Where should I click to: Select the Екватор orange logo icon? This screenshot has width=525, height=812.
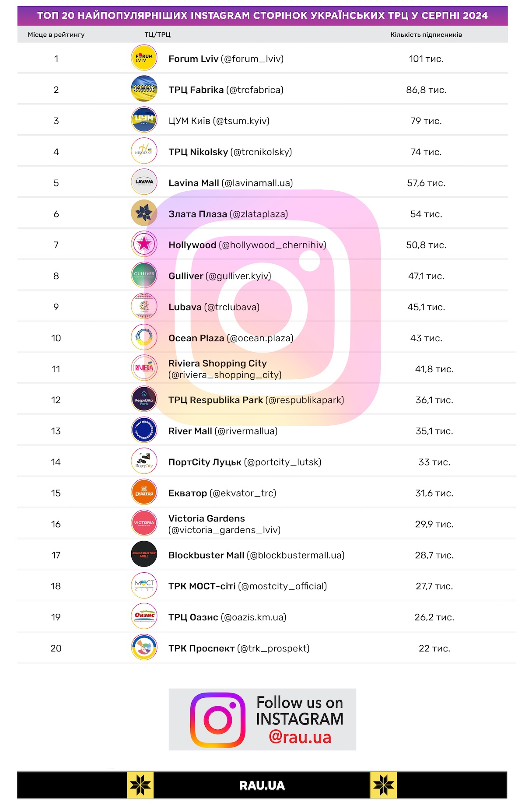(x=144, y=492)
